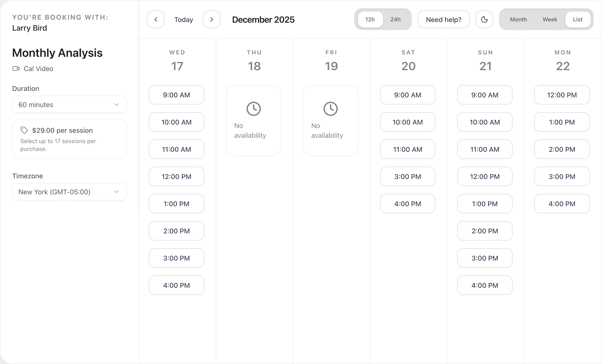Jump back to Today
The image size is (602, 364).
[183, 19]
